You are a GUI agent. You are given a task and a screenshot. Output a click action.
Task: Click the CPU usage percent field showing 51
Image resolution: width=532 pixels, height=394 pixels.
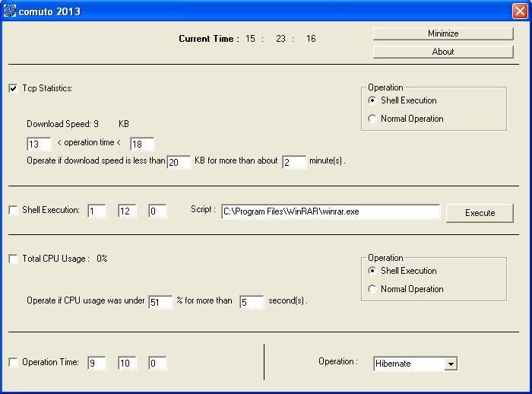160,302
